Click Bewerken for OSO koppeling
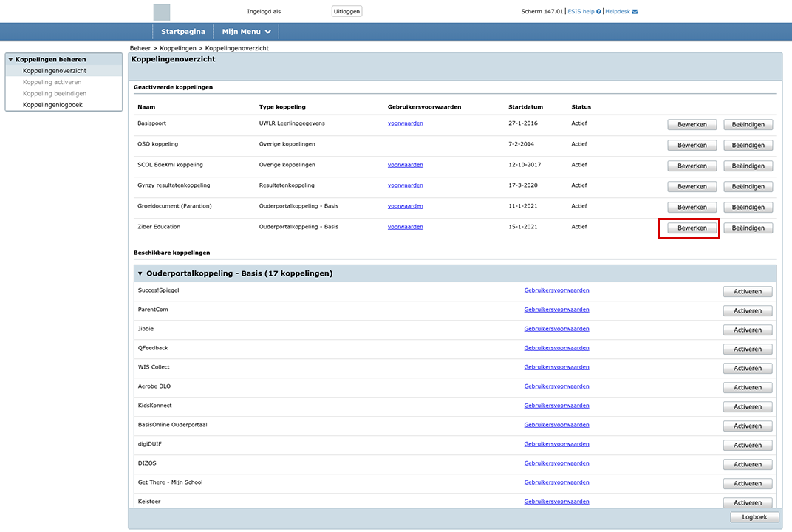792x532 pixels. (x=692, y=145)
